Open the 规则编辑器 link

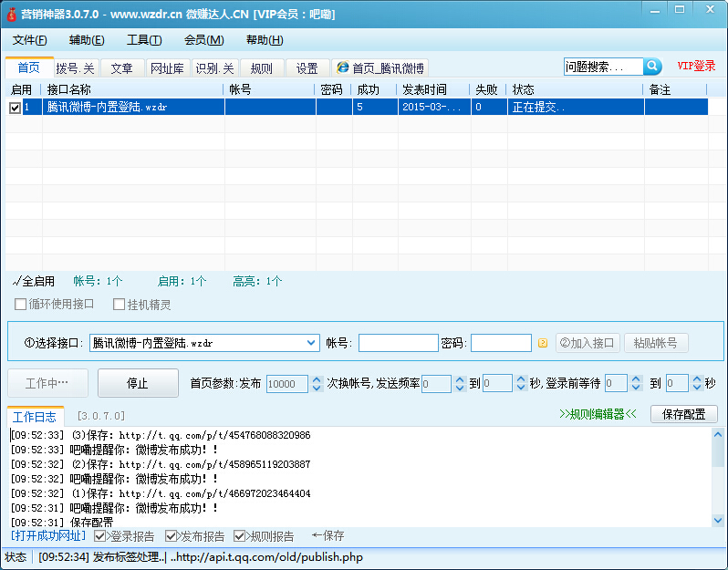[x=598, y=414]
